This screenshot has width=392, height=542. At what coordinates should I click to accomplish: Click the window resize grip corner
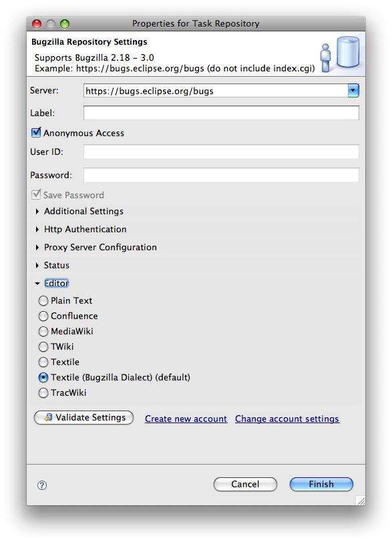[x=361, y=501]
